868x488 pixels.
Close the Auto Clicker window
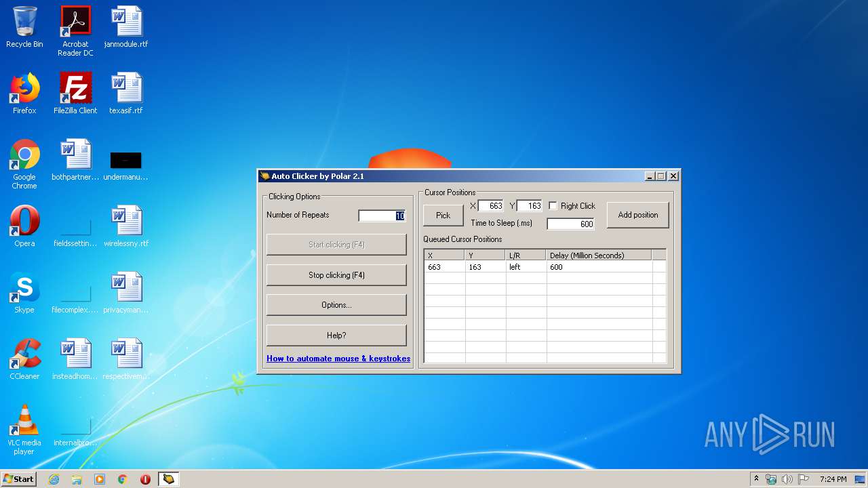673,176
